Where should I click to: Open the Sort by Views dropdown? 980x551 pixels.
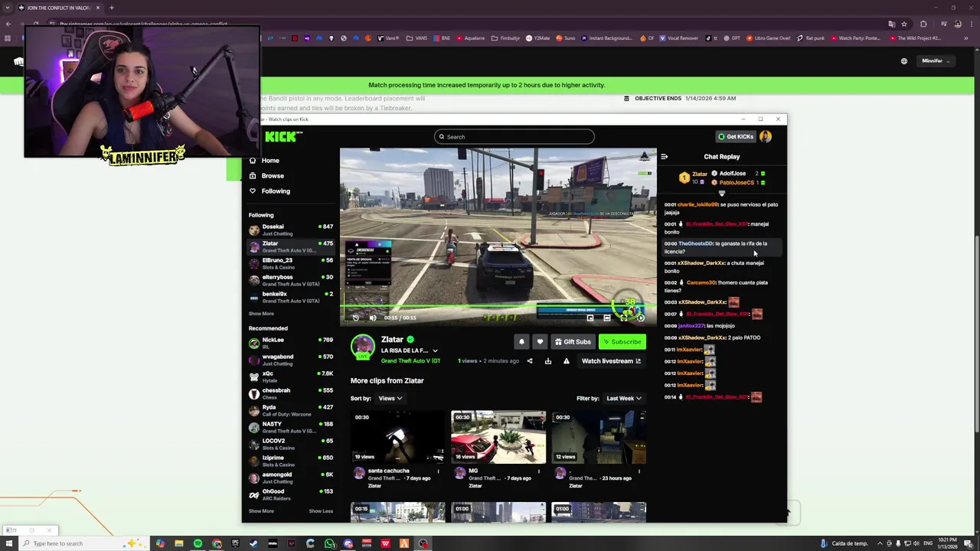coord(390,399)
